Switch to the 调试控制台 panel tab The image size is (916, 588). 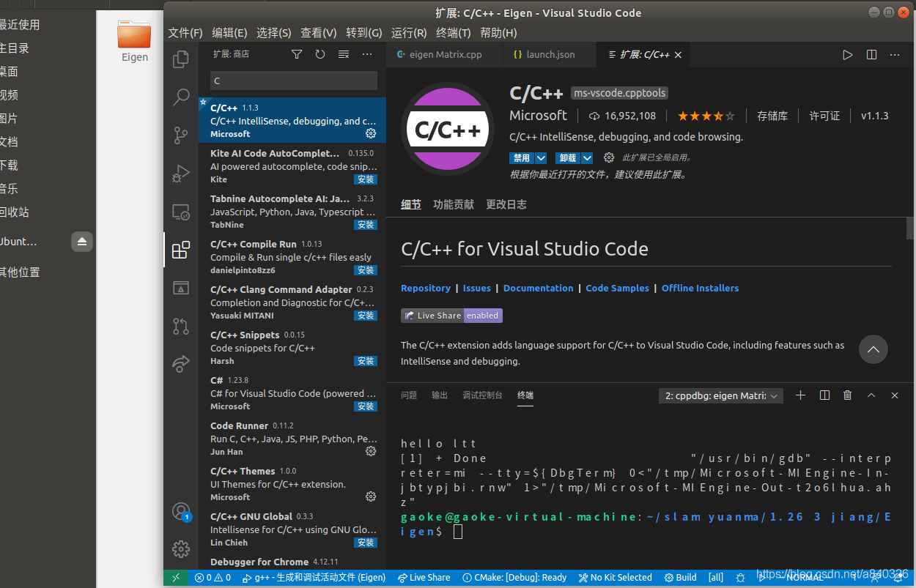click(x=482, y=395)
